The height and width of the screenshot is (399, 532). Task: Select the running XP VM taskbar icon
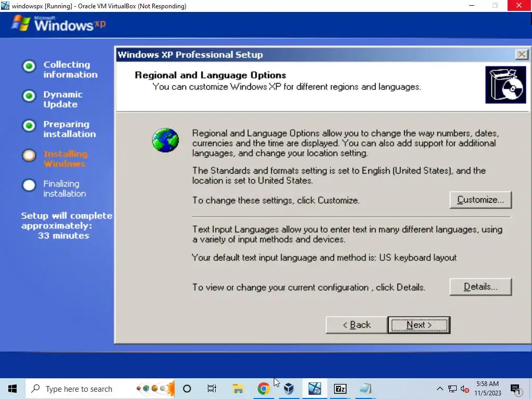pyautogui.click(x=314, y=389)
